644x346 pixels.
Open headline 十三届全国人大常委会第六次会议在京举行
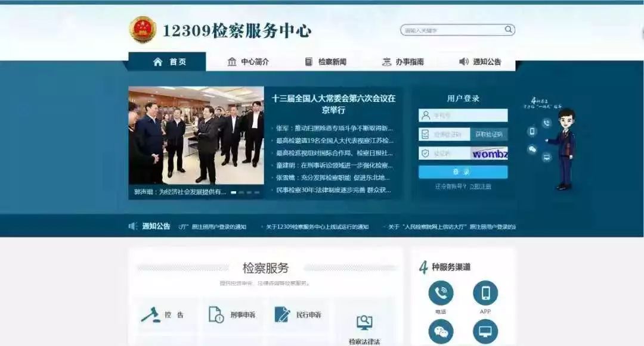tap(333, 104)
